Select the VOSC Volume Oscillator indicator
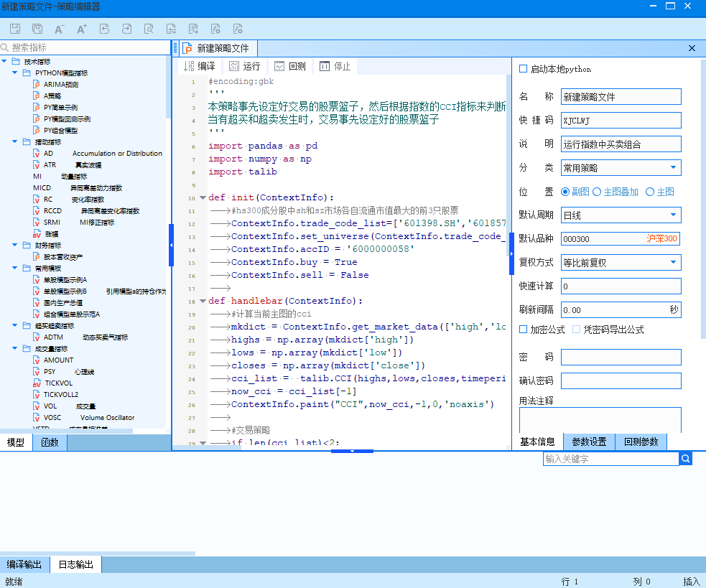Screen dimensions: 706x588 pos(84,417)
